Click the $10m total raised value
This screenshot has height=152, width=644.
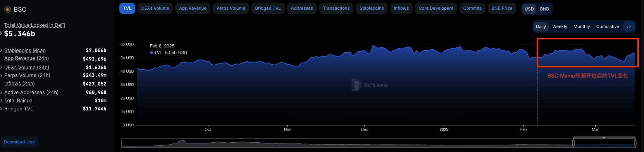[x=100, y=101]
